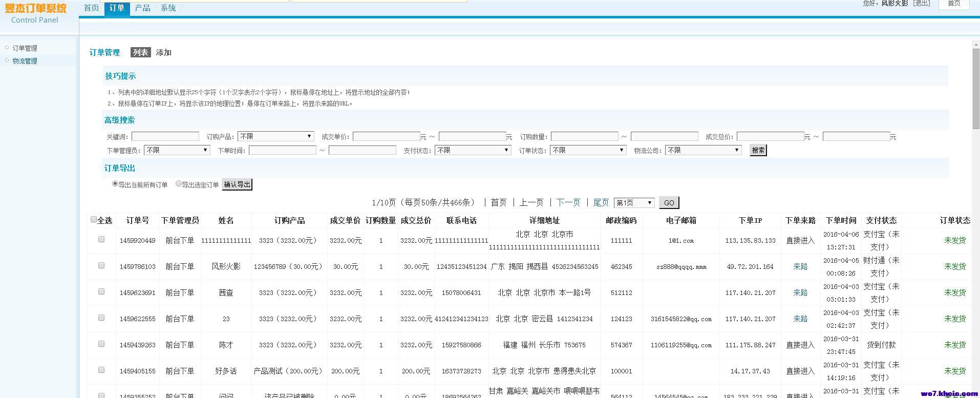The image size is (980, 398).
Task: Click 货到付款 payment status cell
Action: (881, 345)
